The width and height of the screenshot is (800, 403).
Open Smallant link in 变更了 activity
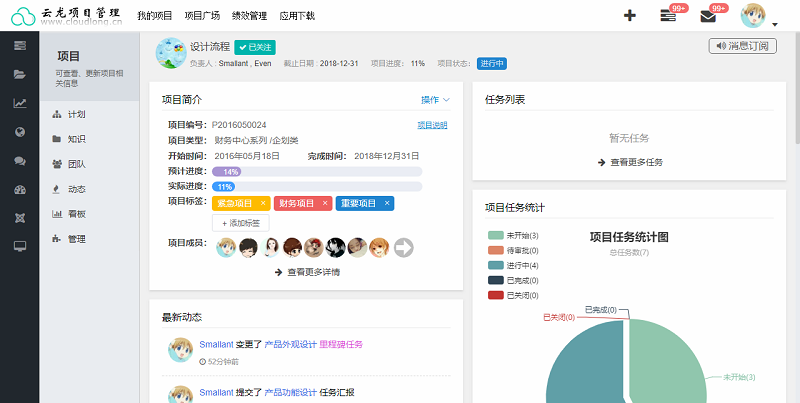[x=216, y=344]
